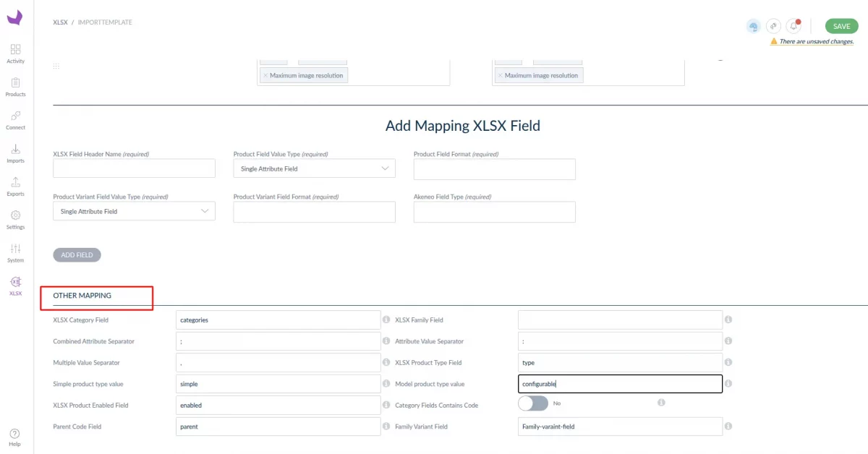Screen dimensions: 868x454
Task: Expand Product Variant Field Value Type dropdown
Action: 134,212
